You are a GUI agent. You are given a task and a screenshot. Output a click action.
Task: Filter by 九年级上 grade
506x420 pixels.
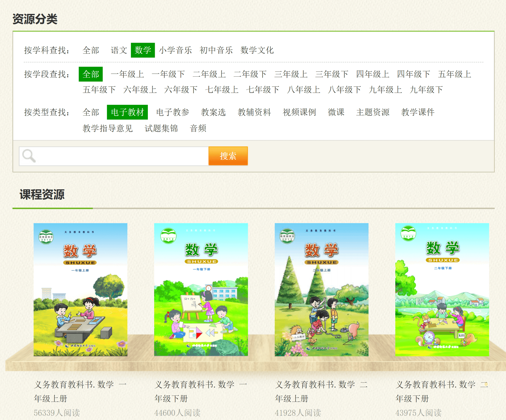[x=385, y=90]
